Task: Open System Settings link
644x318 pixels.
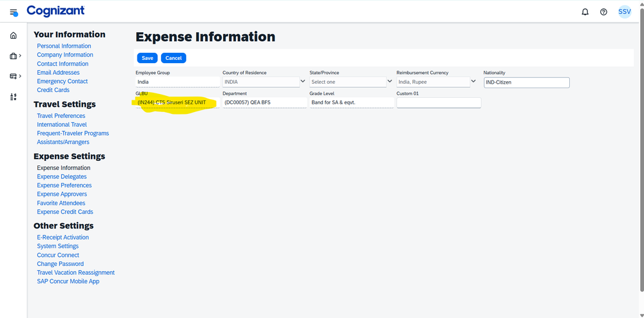Action: tap(57, 246)
